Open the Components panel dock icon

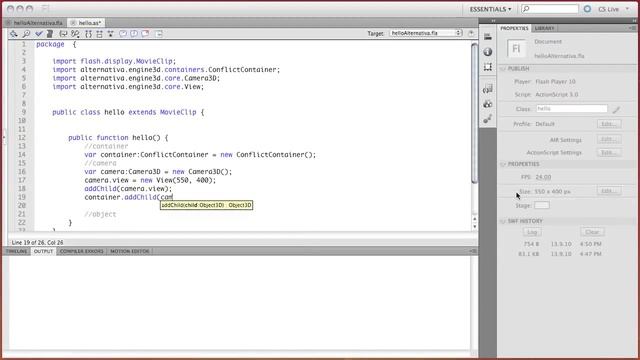[x=488, y=104]
